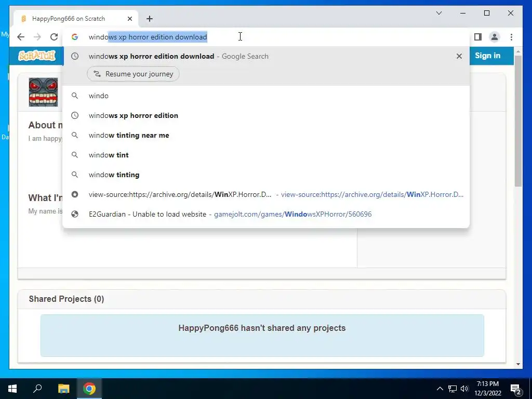Open the view-source archive.org WinXP.Horror suggestion
The height and width of the screenshot is (399, 532).
[x=267, y=194]
